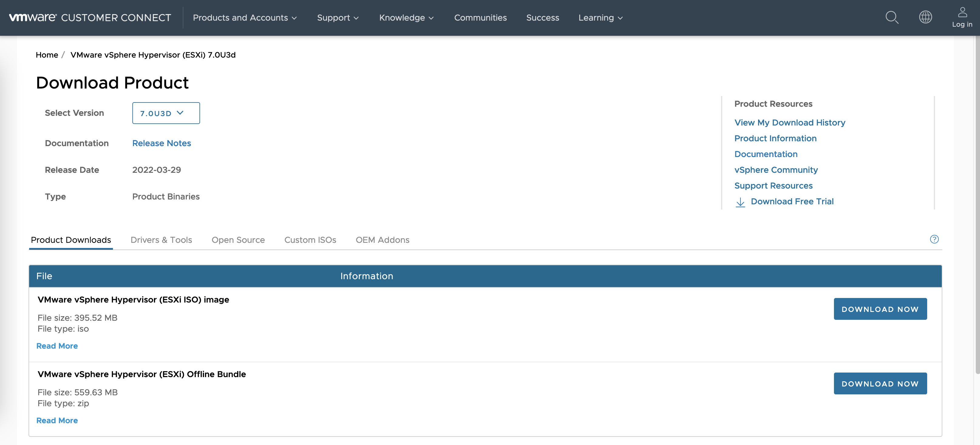The height and width of the screenshot is (445, 980).
Task: Expand Products and Accounts menu
Action: pyautogui.click(x=245, y=18)
